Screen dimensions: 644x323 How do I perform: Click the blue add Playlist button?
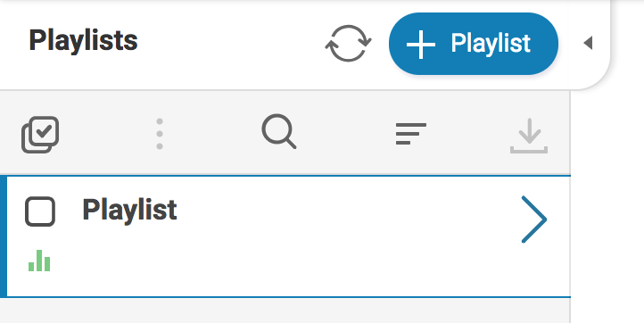pos(473,44)
